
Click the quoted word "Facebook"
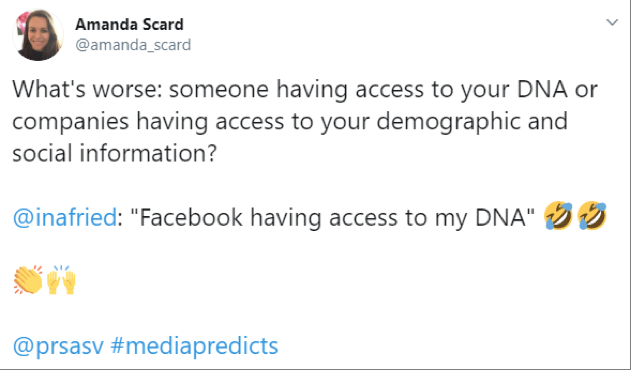[x=191, y=217]
